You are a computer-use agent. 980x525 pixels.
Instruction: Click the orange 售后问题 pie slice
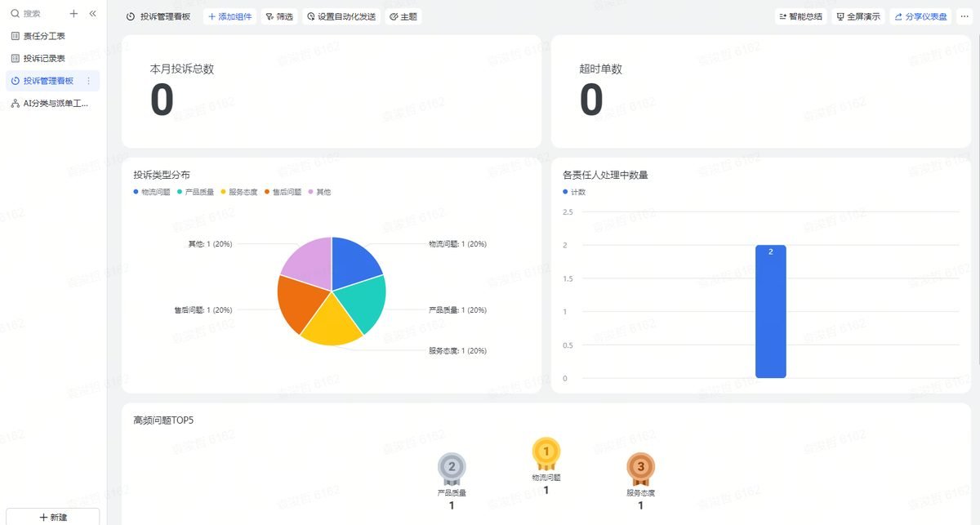point(298,302)
